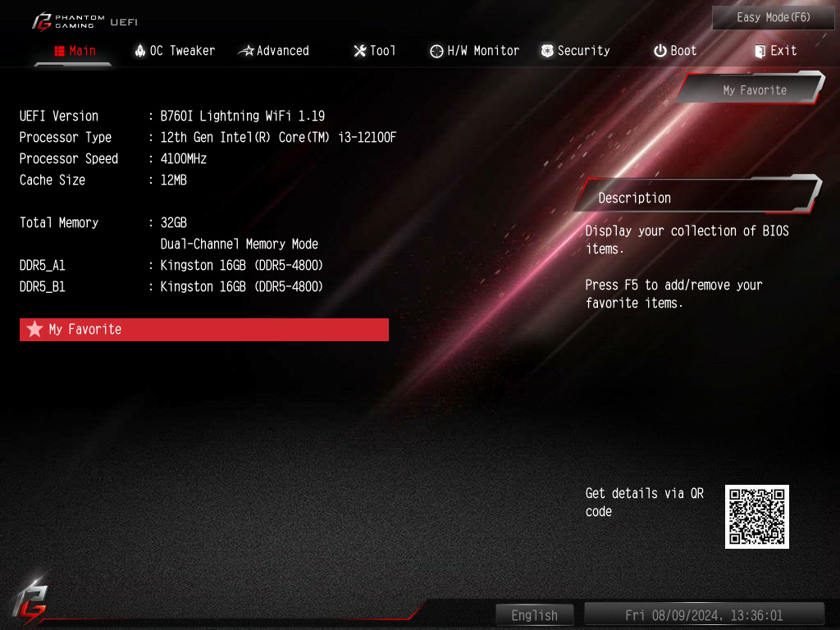Select the Boot tab
Screen dimensions: 840x630
(675, 51)
